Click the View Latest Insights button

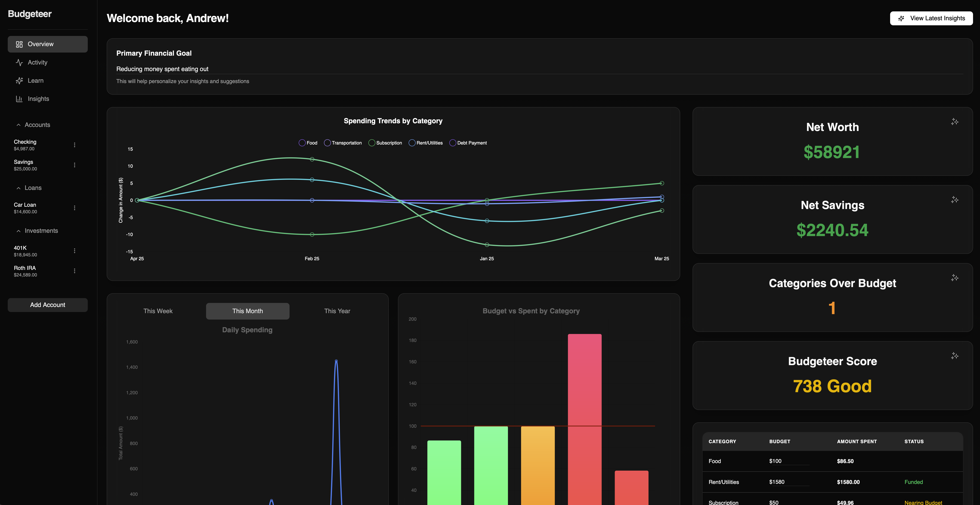point(931,18)
